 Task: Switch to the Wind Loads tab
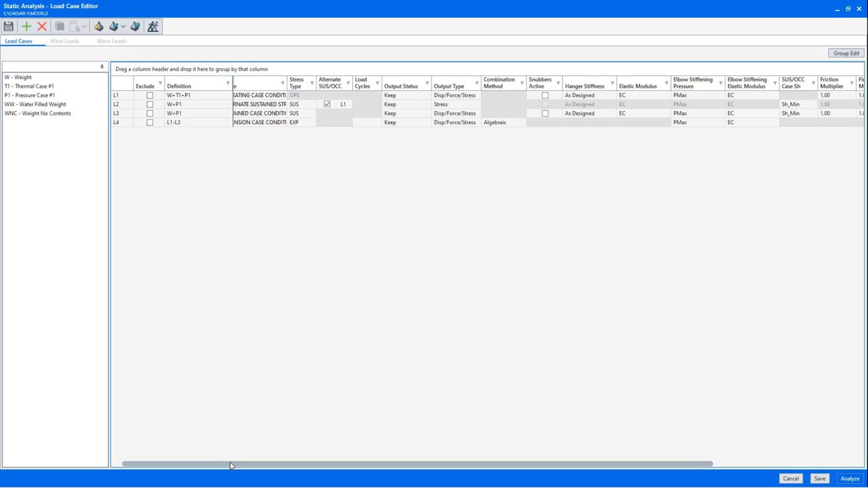pos(64,41)
